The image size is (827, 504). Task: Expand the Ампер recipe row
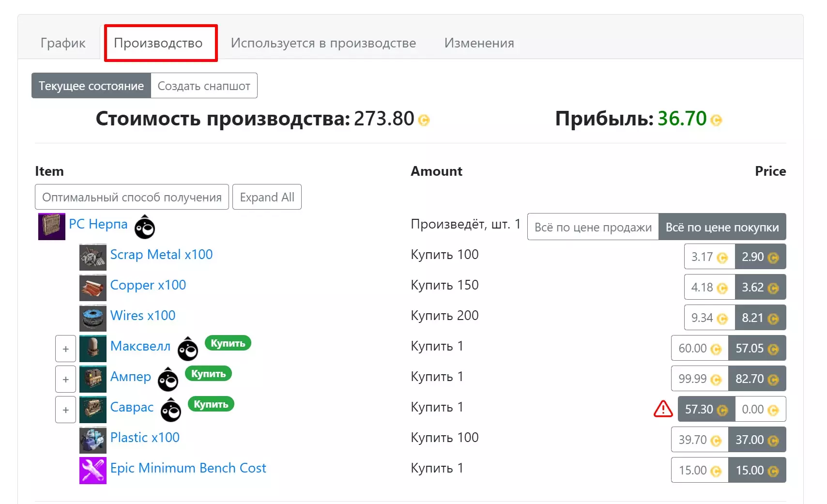66,379
